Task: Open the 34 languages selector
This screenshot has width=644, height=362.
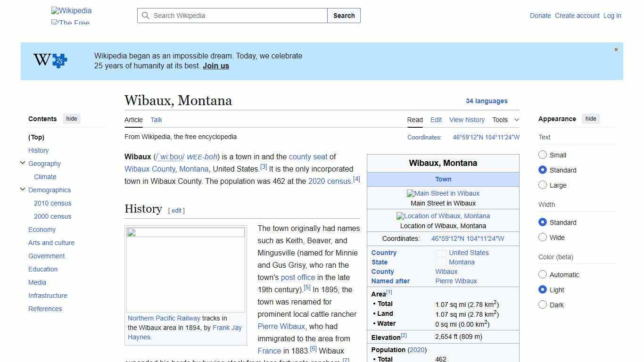Action: pos(487,101)
